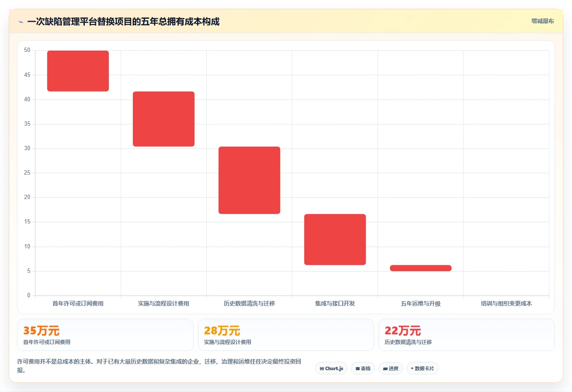Click the footnote paragraph starting 许可费用并不是
Image resolution: width=572 pixels, height=392 pixels.
click(159, 366)
